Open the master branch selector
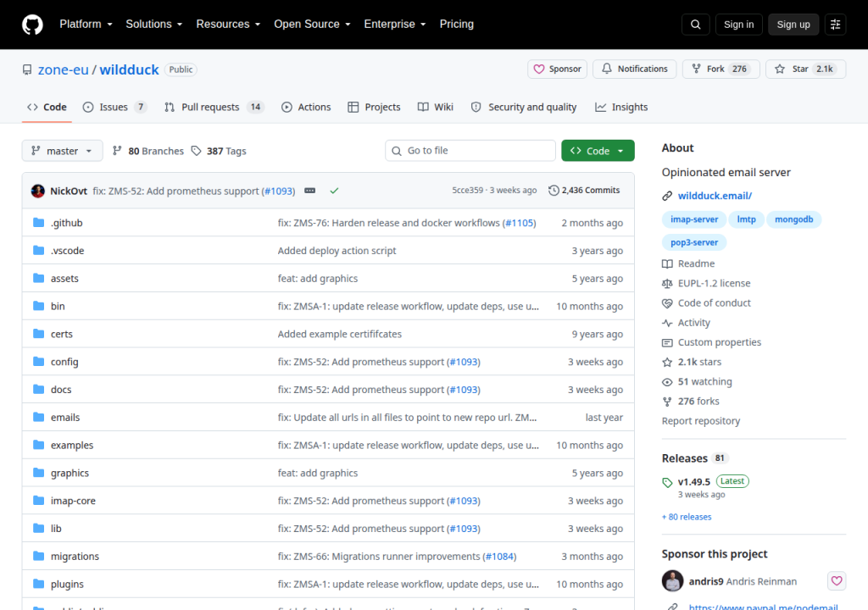 coord(63,151)
